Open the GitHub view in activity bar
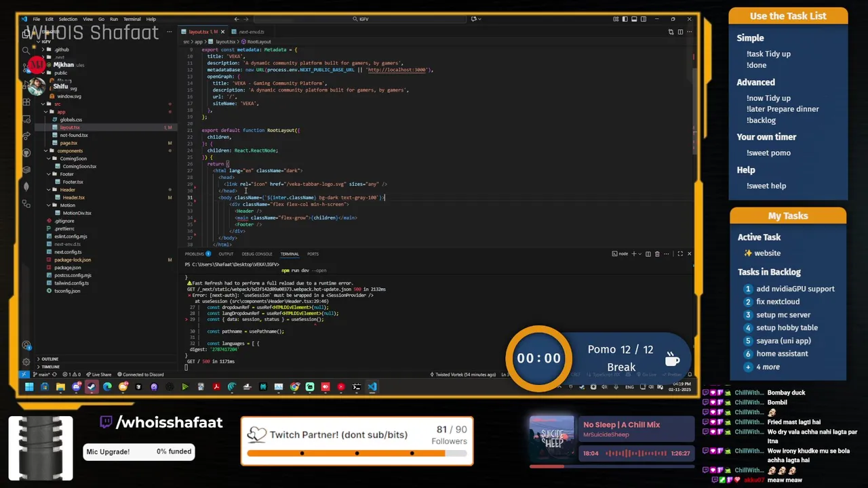This screenshot has width=868, height=488. [x=26, y=153]
